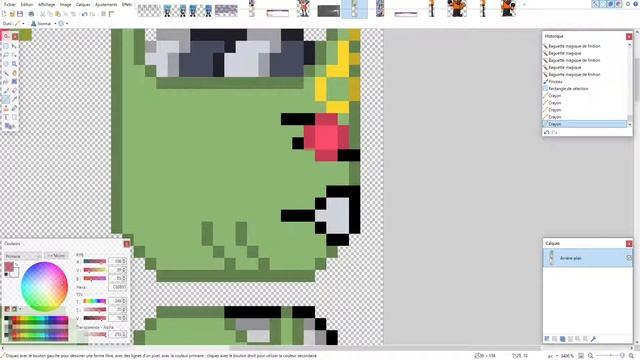Click the Undo arrow in the toolbar

pos(84,14)
